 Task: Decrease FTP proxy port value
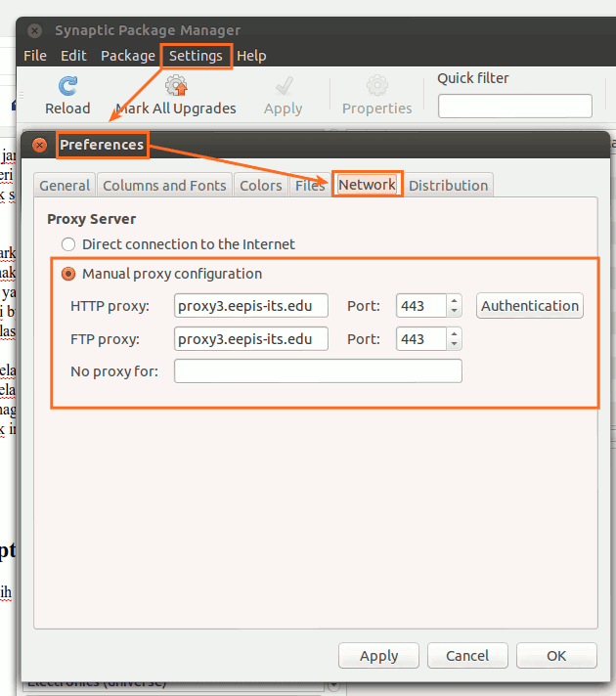tap(454, 344)
